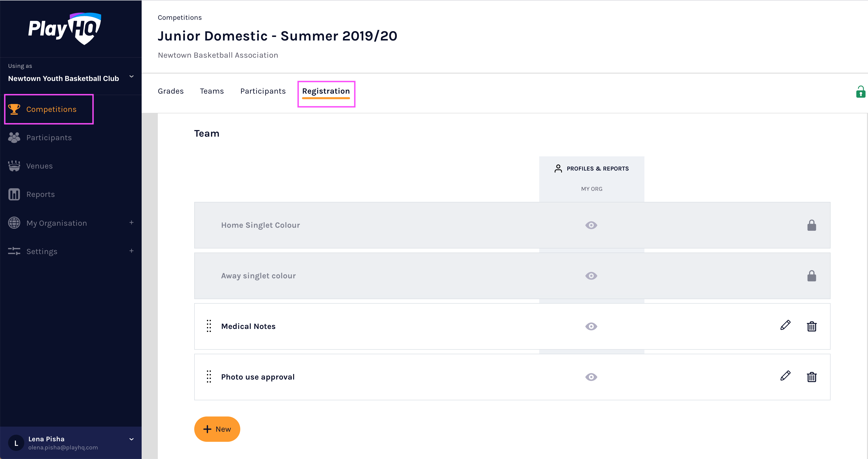Edit the Medical Notes field
This screenshot has width=868, height=459.
[785, 326]
